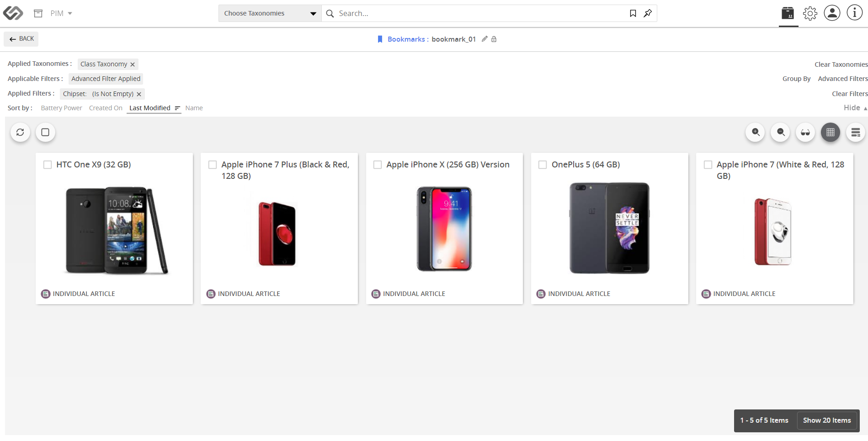
Task: Click the bookmark icon in search bar
Action: [x=633, y=13]
